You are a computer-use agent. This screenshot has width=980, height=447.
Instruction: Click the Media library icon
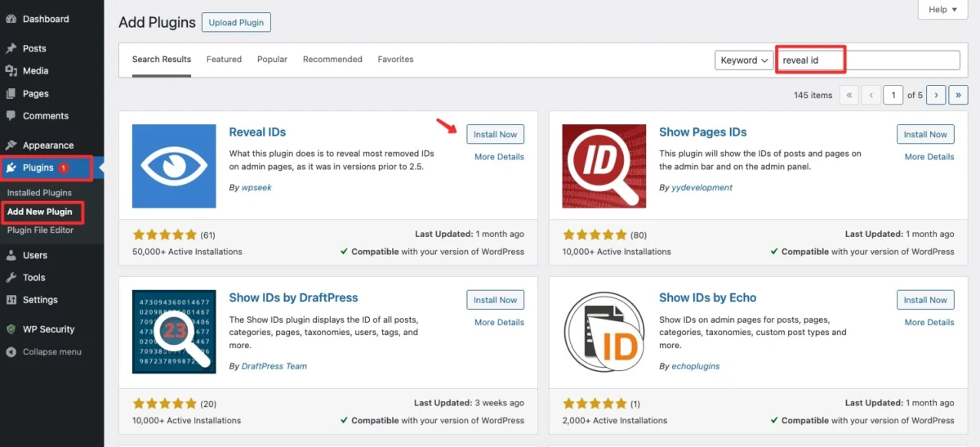[11, 71]
